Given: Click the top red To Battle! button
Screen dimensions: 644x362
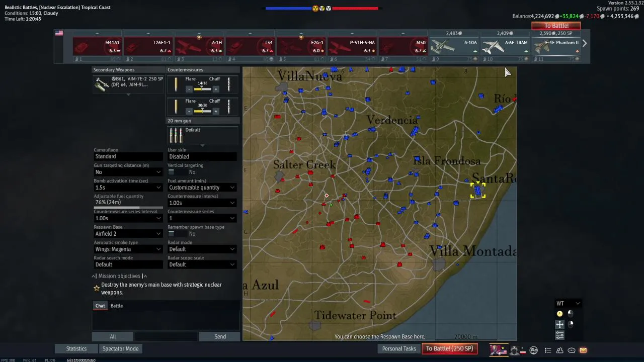Looking at the screenshot, I should click(556, 26).
